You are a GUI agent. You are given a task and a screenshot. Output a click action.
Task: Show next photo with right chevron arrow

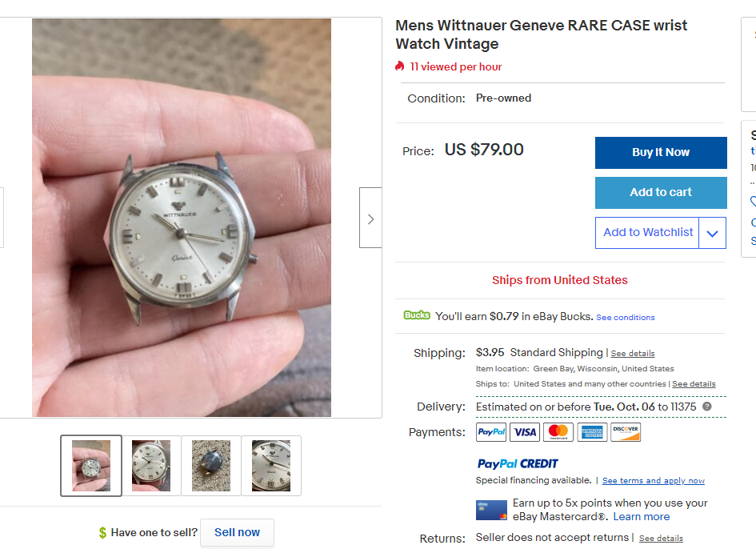click(370, 218)
